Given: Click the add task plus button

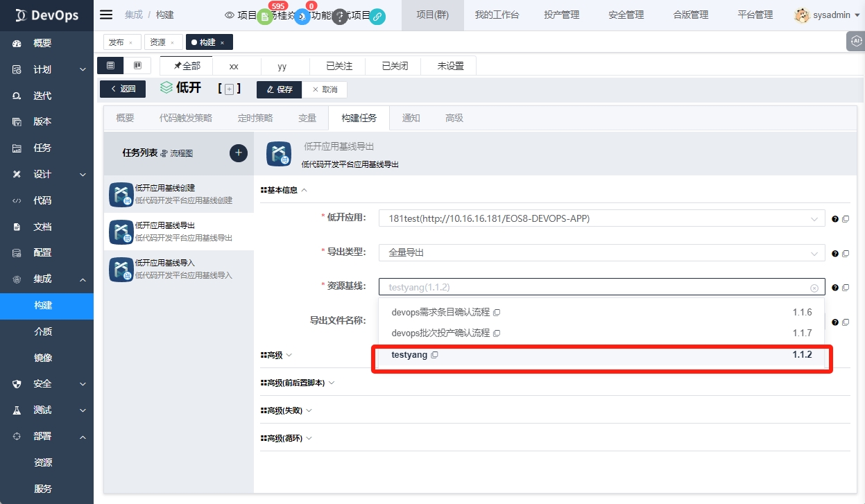Looking at the screenshot, I should tap(239, 153).
